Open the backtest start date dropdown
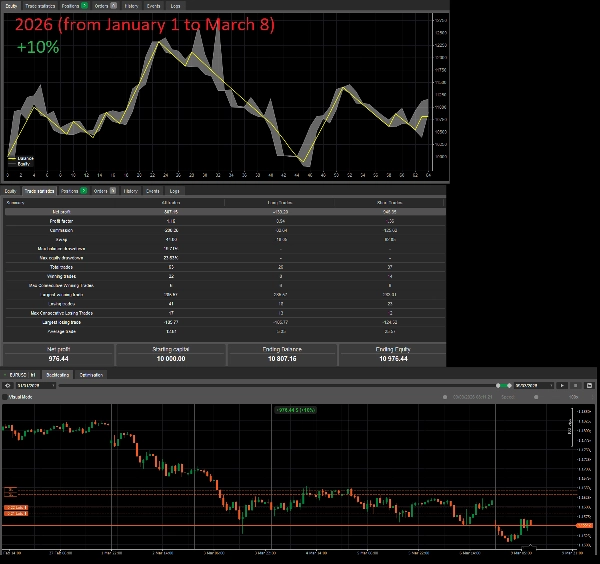 click(36, 385)
